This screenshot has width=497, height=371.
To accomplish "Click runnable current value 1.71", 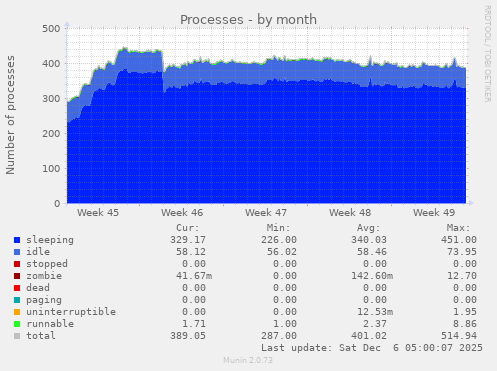I will [x=194, y=324].
